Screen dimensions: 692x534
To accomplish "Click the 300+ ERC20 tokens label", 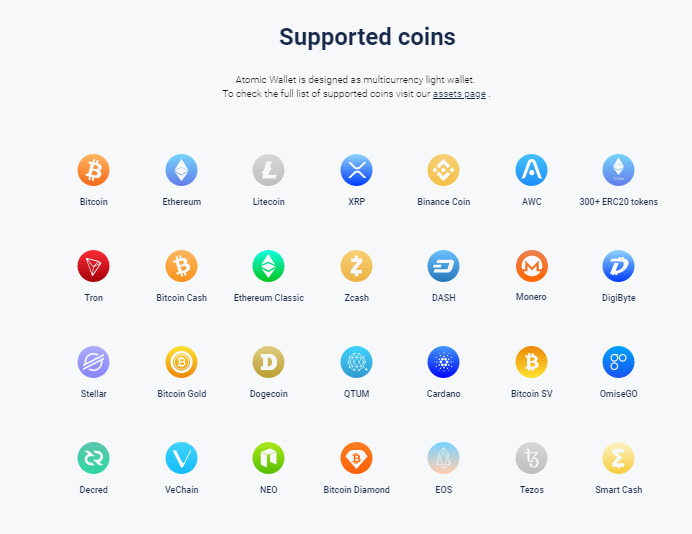I will 618,202.
